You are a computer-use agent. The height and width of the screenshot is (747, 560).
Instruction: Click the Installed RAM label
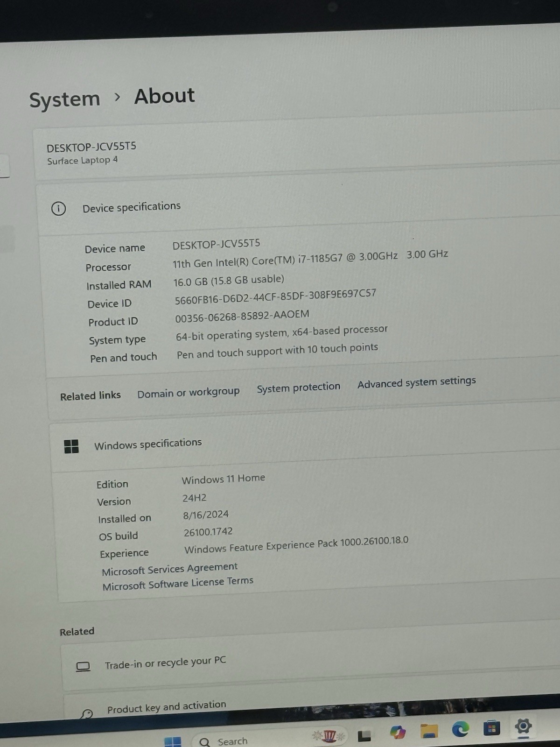[119, 285]
